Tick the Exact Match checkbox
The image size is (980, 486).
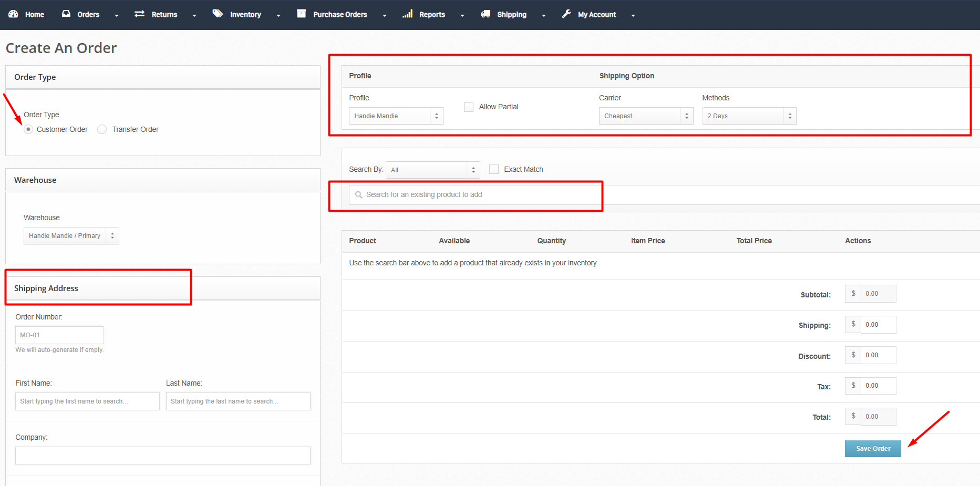(494, 169)
